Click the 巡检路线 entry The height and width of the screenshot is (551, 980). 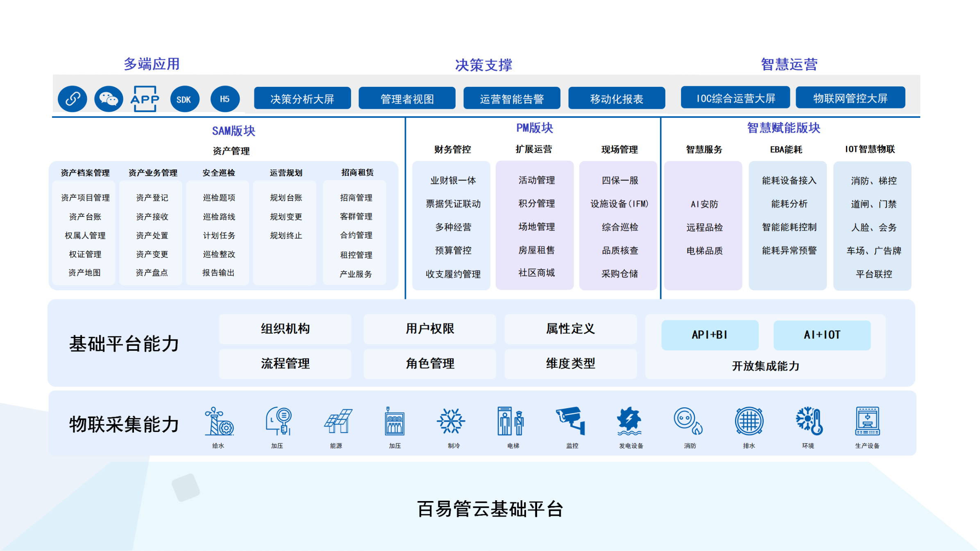click(x=219, y=217)
